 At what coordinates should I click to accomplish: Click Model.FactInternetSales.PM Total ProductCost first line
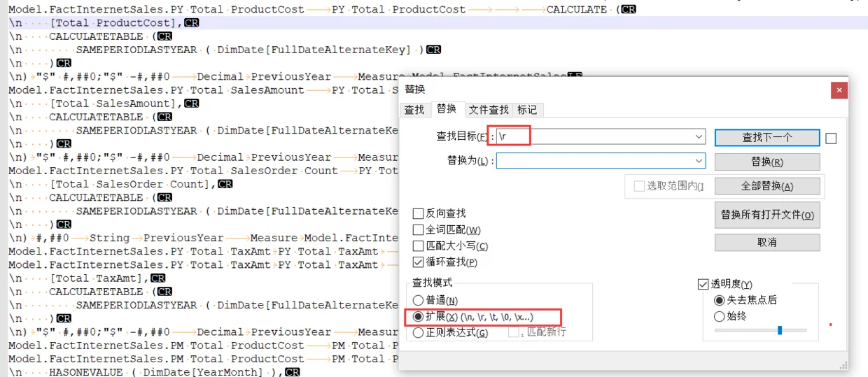[x=203, y=346]
